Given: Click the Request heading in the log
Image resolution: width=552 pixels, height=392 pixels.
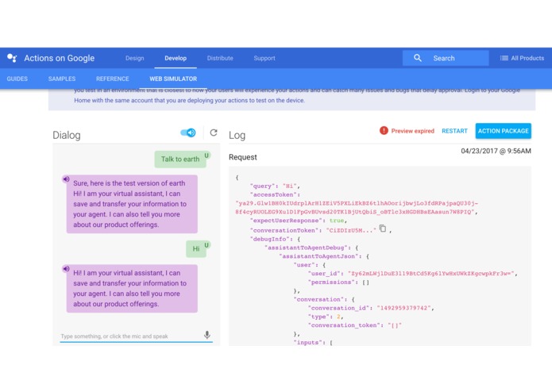Looking at the screenshot, I should (x=243, y=157).
